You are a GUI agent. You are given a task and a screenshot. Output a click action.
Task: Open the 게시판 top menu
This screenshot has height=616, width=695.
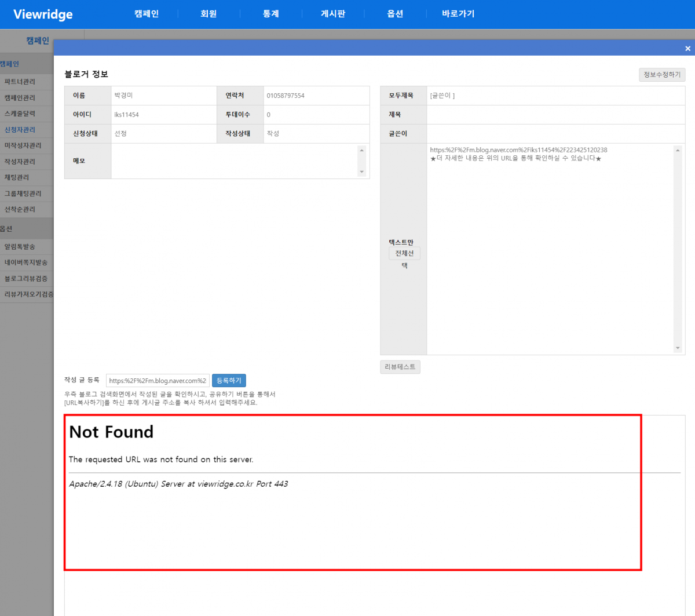coord(333,14)
